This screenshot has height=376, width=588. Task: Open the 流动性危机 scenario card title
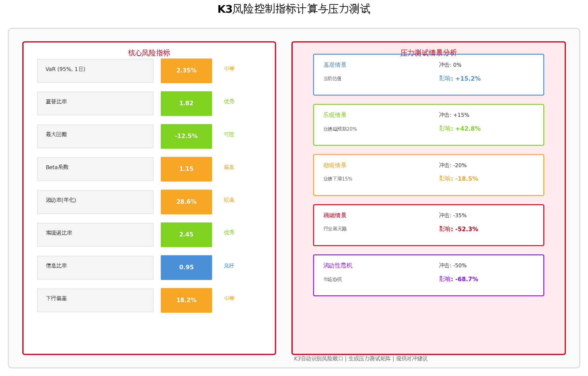tap(338, 265)
